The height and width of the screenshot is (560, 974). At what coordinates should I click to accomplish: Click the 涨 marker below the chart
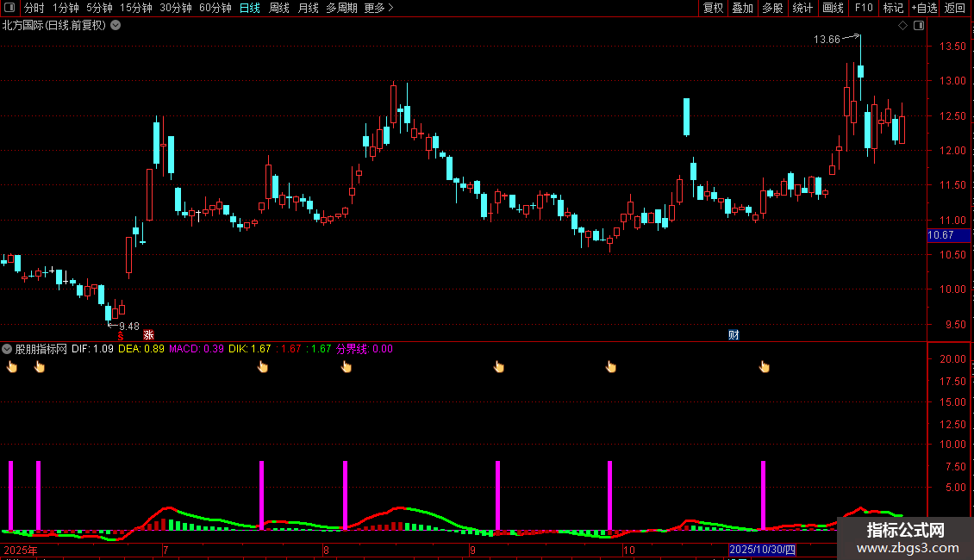pos(148,334)
